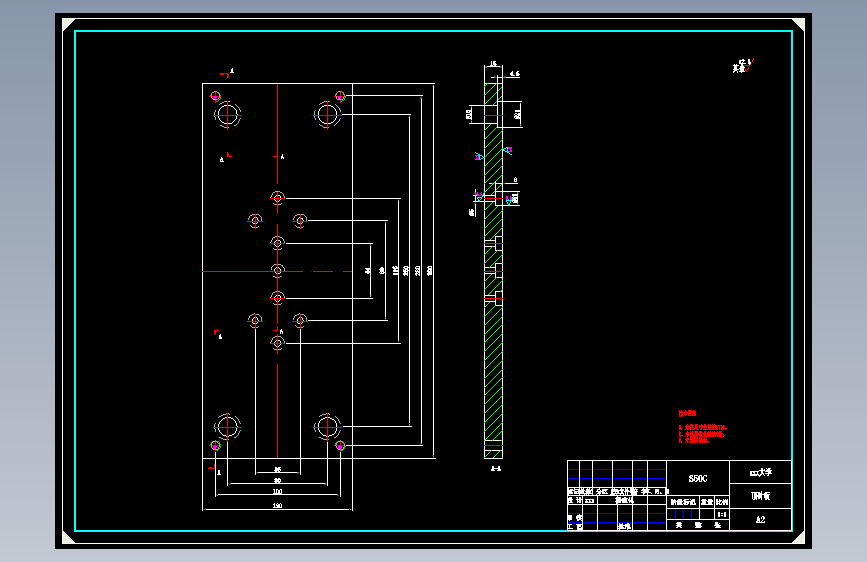Select the magenta roughness mark left of section

pyautogui.click(x=479, y=157)
